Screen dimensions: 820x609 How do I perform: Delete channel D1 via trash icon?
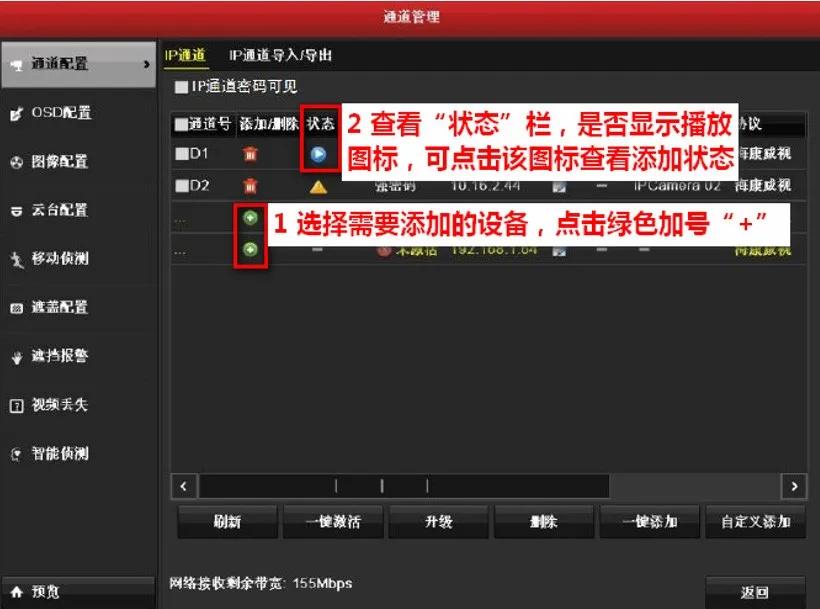248,153
